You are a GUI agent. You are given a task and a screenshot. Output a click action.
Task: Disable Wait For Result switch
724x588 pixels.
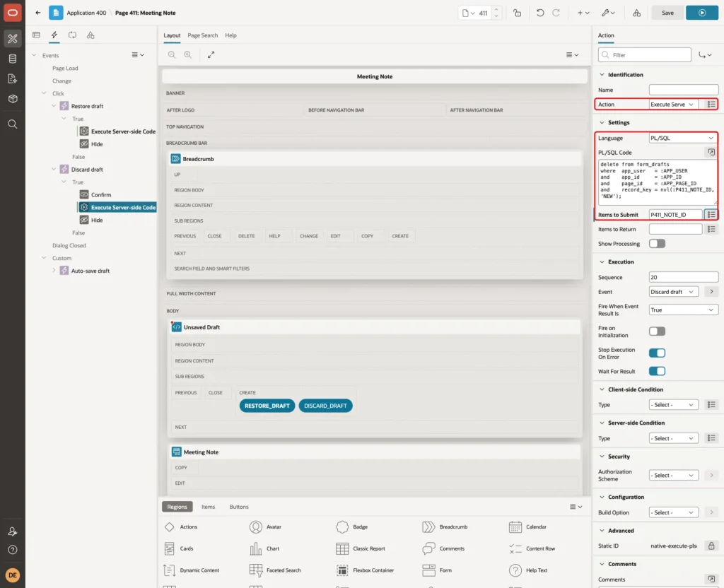657,371
